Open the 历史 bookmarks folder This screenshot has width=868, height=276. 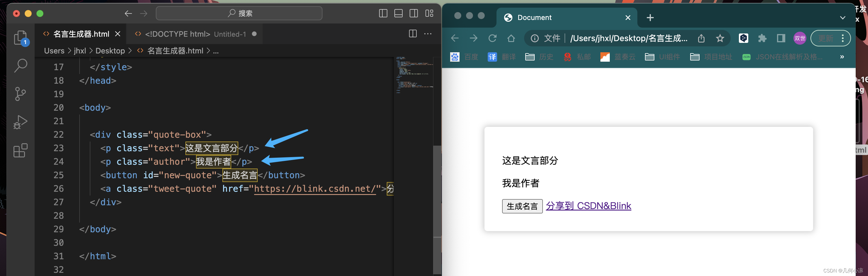coord(539,57)
